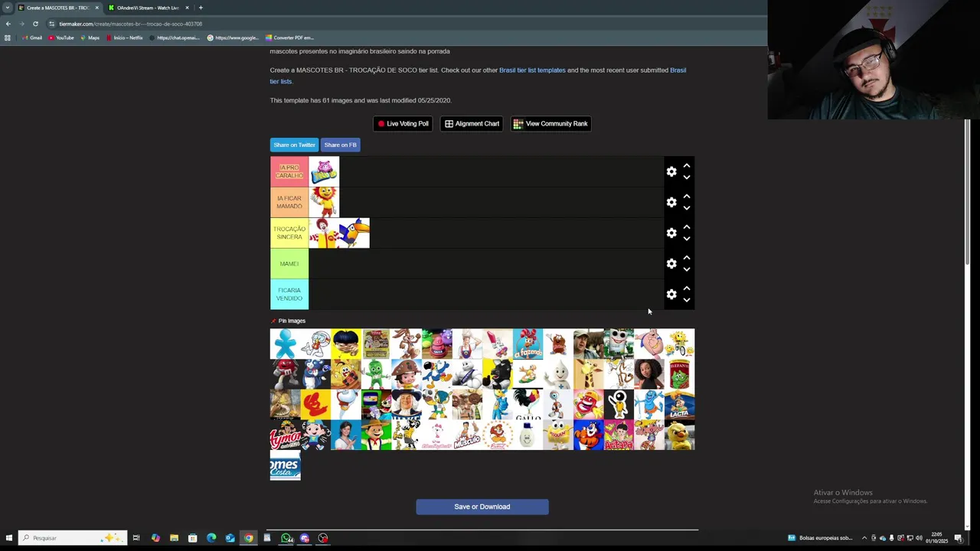This screenshot has height=551, width=980.
Task: Open settings gear for FICARIA VENDIDO tier
Action: tap(671, 294)
